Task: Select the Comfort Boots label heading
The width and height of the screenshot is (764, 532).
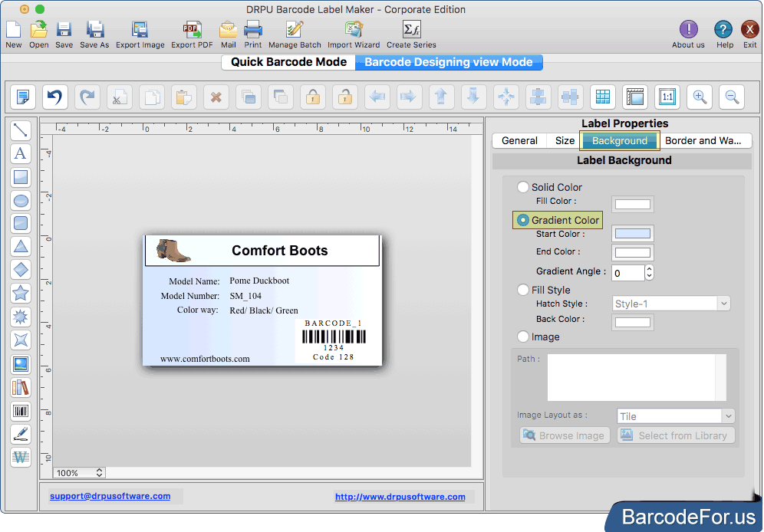Action: (280, 250)
